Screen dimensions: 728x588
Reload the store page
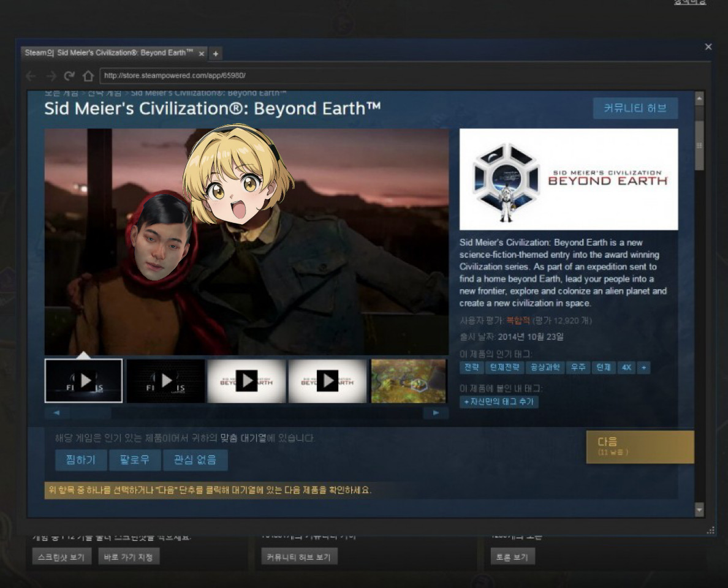click(70, 76)
